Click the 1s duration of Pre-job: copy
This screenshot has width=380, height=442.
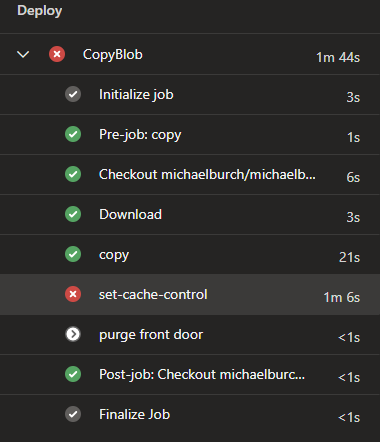tap(353, 137)
